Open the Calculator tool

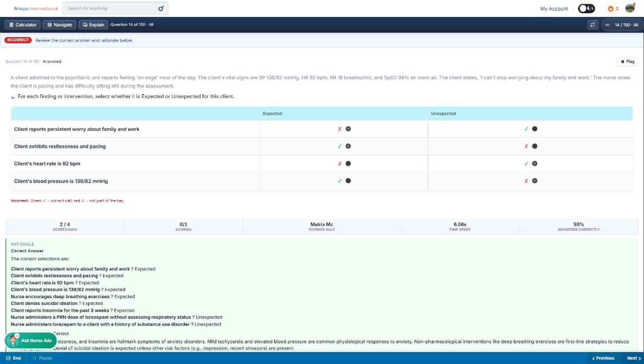click(23, 25)
